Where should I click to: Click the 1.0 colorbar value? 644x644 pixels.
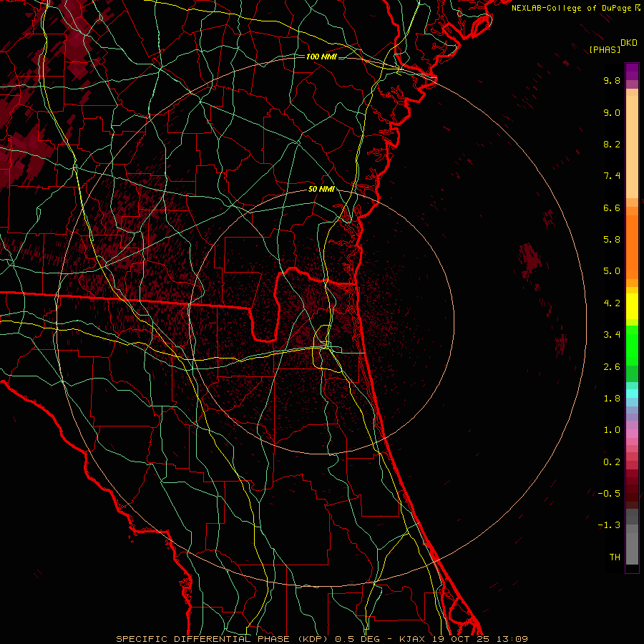(x=612, y=430)
